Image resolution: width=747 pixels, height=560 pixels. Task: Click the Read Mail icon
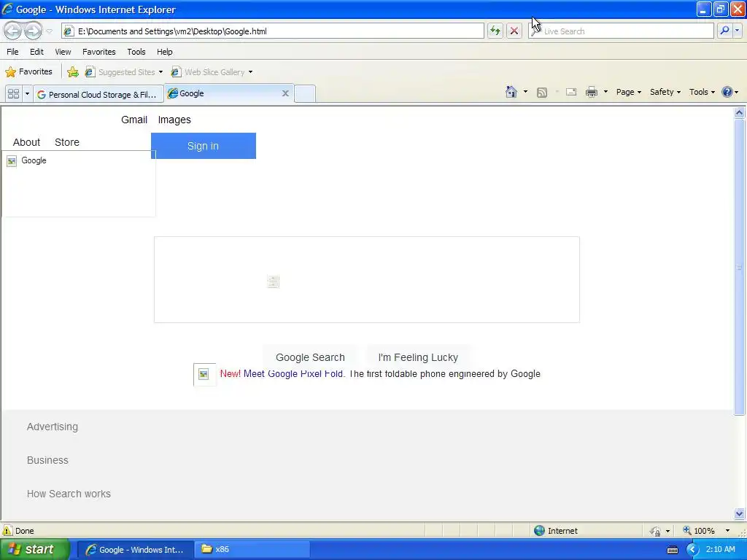pos(571,93)
